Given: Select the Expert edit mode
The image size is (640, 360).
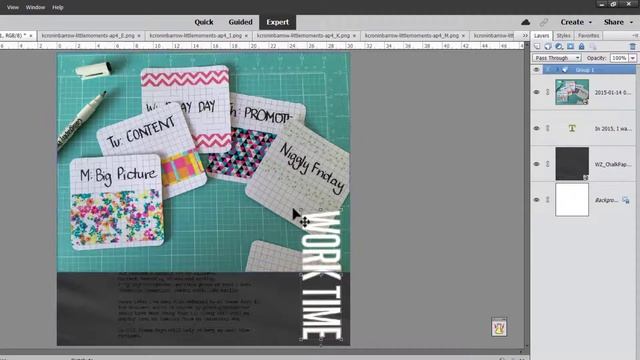Looking at the screenshot, I should 278,22.
